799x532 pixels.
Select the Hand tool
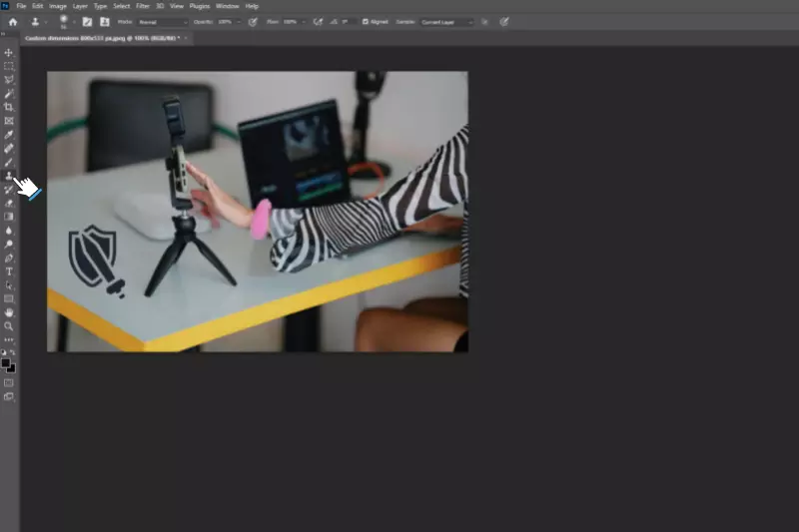point(9,312)
